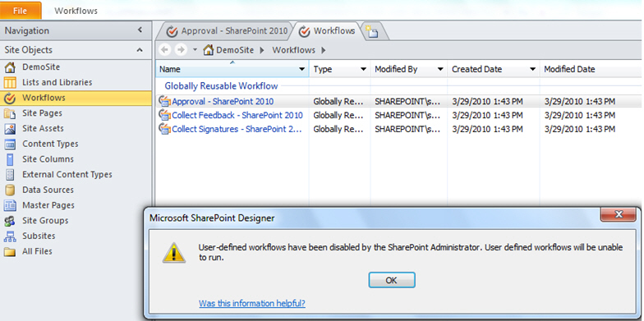Image resolution: width=644 pixels, height=321 pixels.
Task: Close the Microsoft SharePoint Designer dialog
Action: (618, 214)
